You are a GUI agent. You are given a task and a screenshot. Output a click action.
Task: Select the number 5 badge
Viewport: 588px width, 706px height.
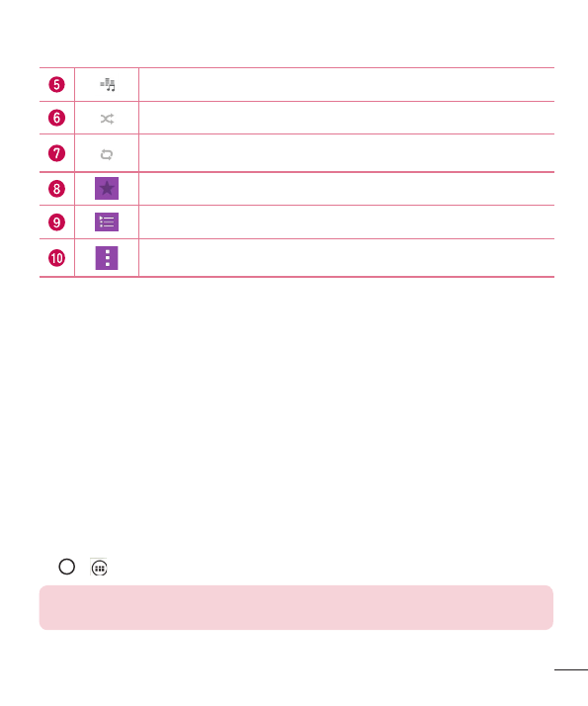click(56, 85)
